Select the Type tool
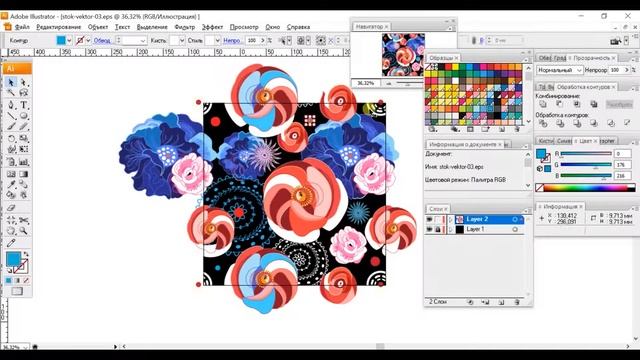Viewport: 640px width, 360px height. [x=24, y=104]
